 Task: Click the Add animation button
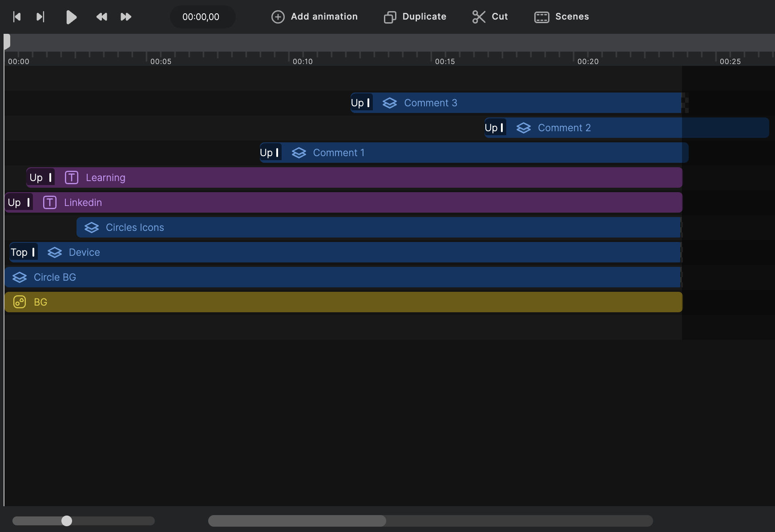tap(315, 17)
